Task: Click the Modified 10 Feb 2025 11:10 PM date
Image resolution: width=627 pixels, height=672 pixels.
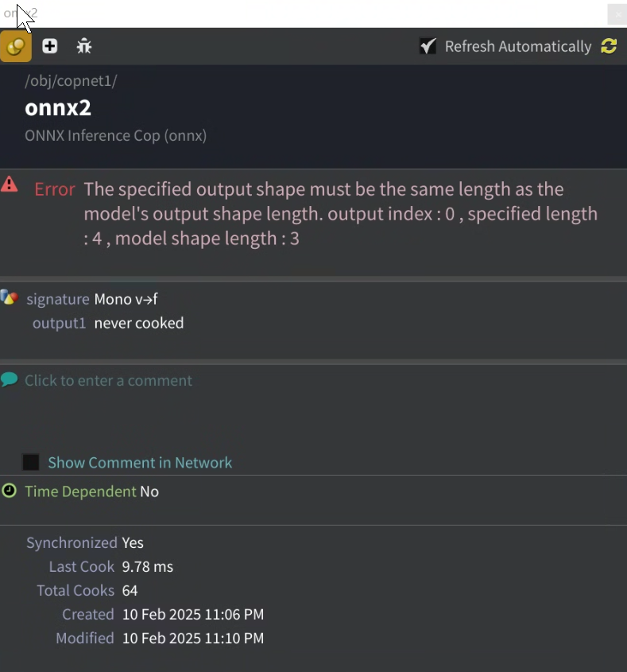Action: [x=193, y=639]
